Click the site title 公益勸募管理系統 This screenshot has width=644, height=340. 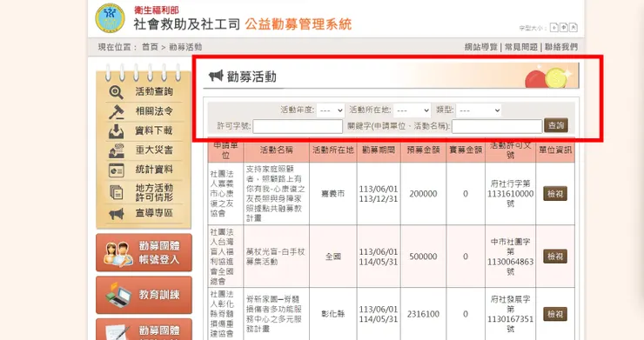click(x=299, y=24)
